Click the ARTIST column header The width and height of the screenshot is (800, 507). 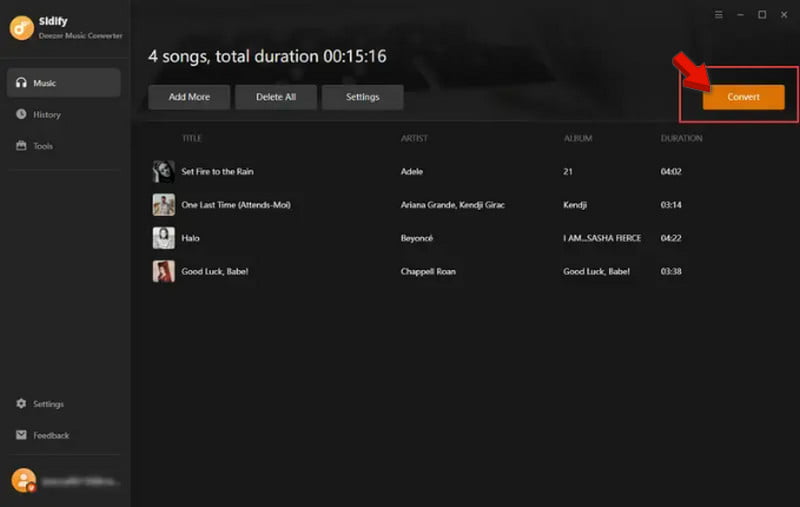(414, 138)
